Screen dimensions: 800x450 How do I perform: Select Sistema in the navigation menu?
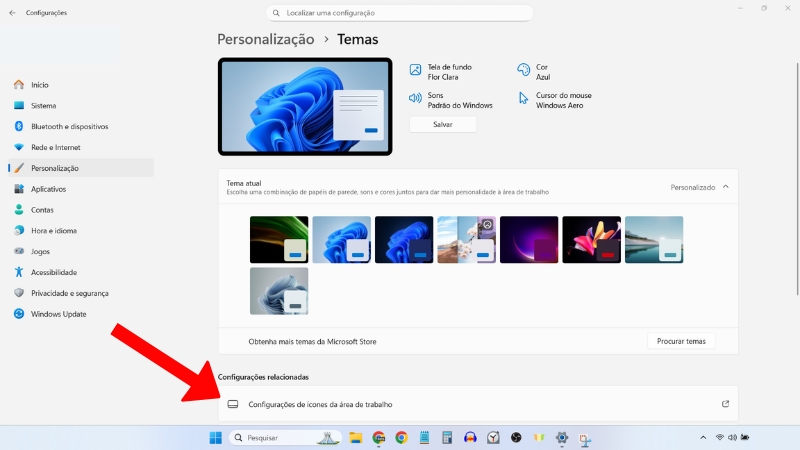coord(43,106)
